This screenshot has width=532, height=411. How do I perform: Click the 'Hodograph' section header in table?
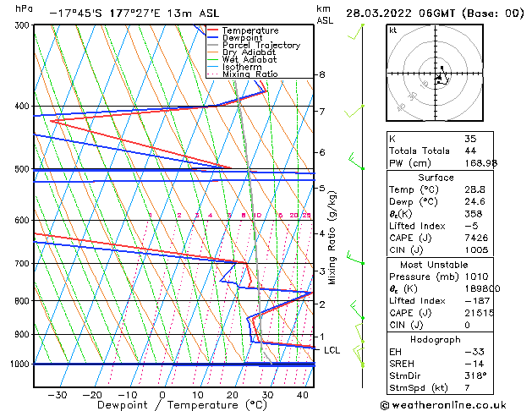pyautogui.click(x=436, y=339)
